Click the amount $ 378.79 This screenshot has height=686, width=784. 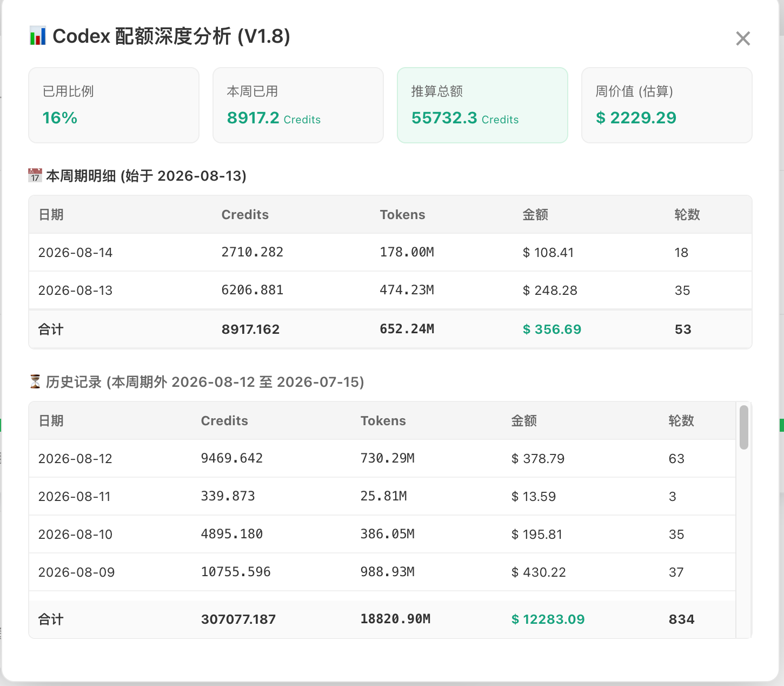pyautogui.click(x=538, y=459)
